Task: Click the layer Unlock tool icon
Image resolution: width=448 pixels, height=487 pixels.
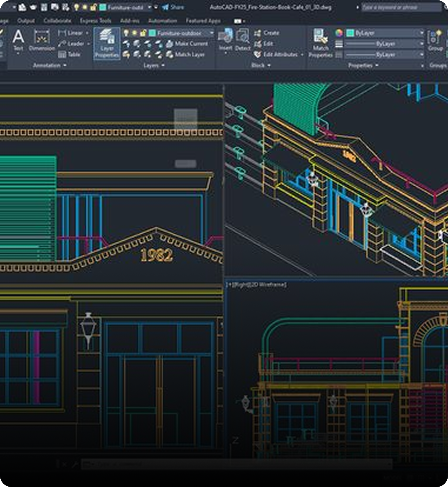Action: coord(159,55)
